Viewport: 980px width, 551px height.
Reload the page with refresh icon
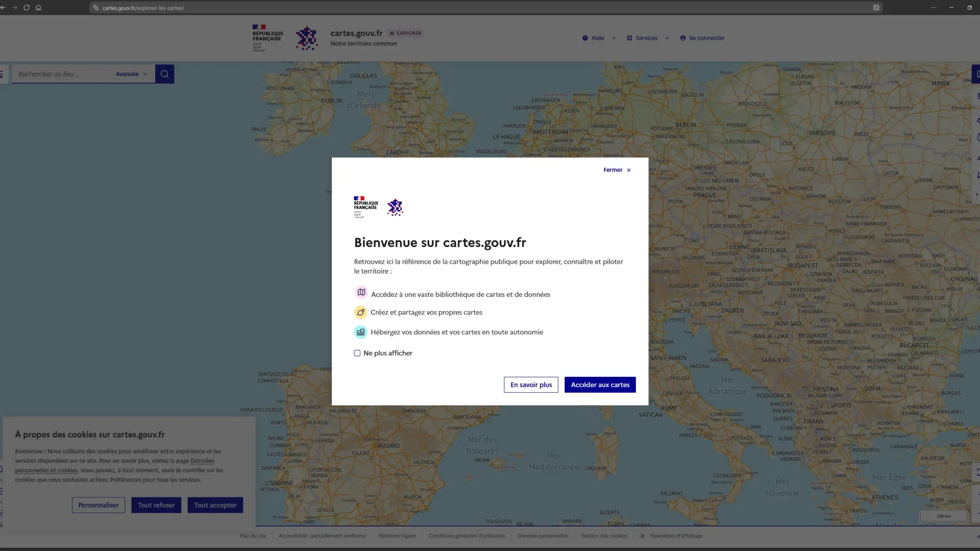[27, 8]
